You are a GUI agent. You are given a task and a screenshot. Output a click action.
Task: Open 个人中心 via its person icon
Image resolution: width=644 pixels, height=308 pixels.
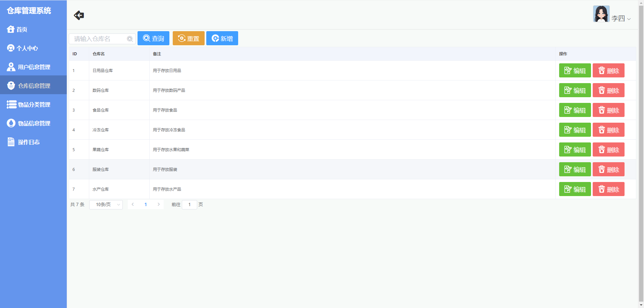10,48
